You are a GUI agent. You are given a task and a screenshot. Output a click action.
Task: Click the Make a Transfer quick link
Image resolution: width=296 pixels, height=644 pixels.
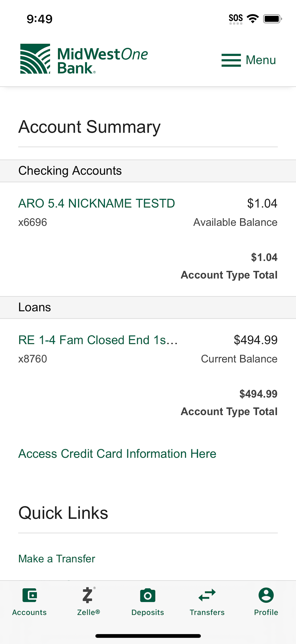[x=57, y=559]
